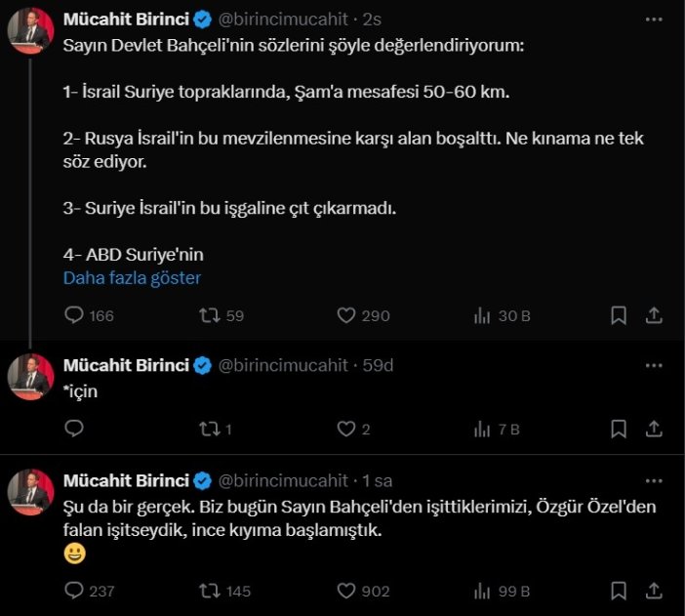Expand tweet with 'Daha fazla göster'
Viewport: 685px width, 616px height.
132,277
